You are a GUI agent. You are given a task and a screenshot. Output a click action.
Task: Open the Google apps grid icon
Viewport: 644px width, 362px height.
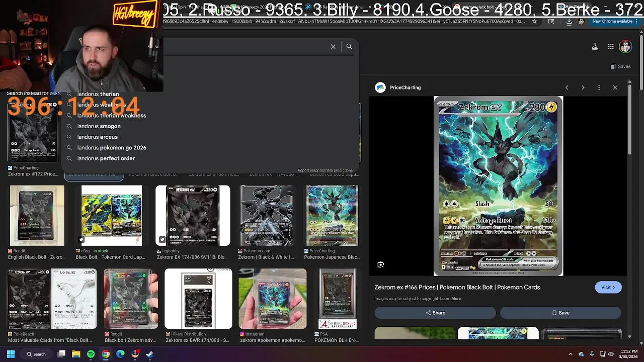pos(610,47)
